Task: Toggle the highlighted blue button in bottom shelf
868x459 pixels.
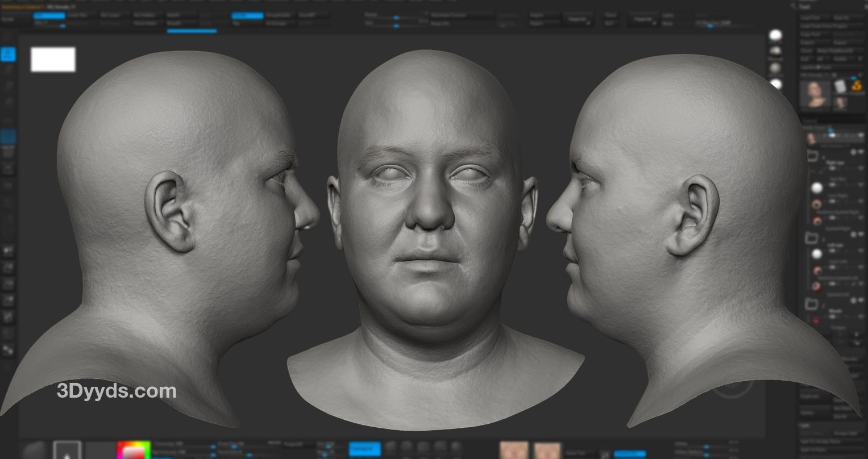Action: [x=364, y=449]
